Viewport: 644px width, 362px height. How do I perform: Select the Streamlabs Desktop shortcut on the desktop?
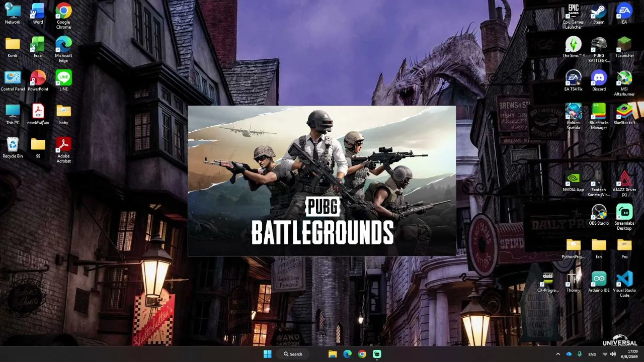tap(624, 217)
